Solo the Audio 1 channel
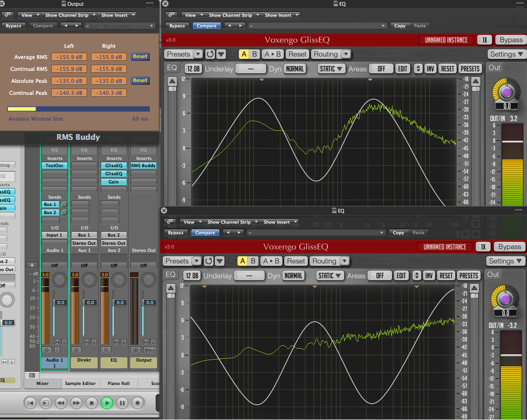 [x=64, y=342]
